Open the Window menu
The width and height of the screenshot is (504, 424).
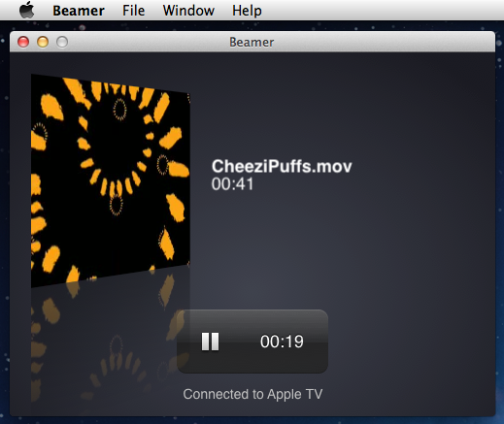tap(188, 11)
